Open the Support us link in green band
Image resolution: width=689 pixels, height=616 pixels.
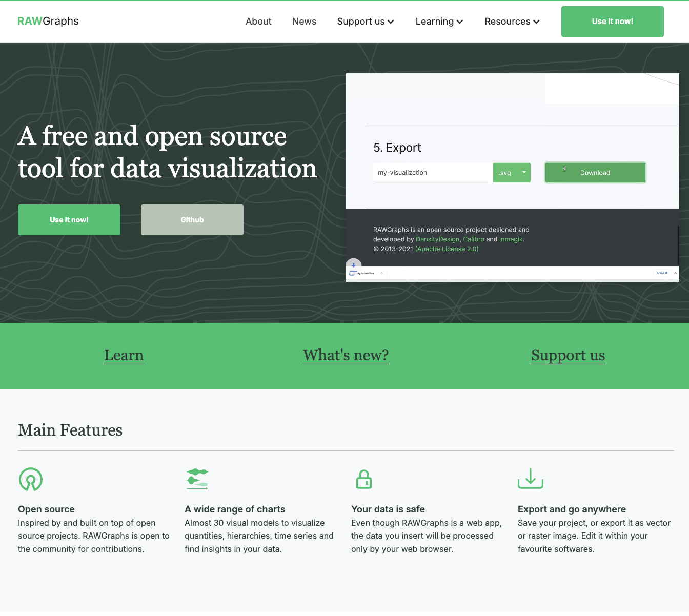click(x=568, y=355)
